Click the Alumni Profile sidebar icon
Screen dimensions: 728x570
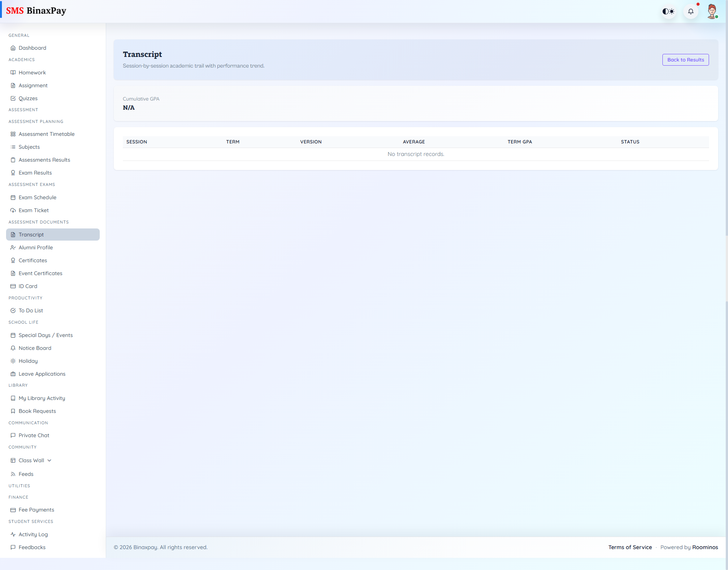pyautogui.click(x=13, y=247)
